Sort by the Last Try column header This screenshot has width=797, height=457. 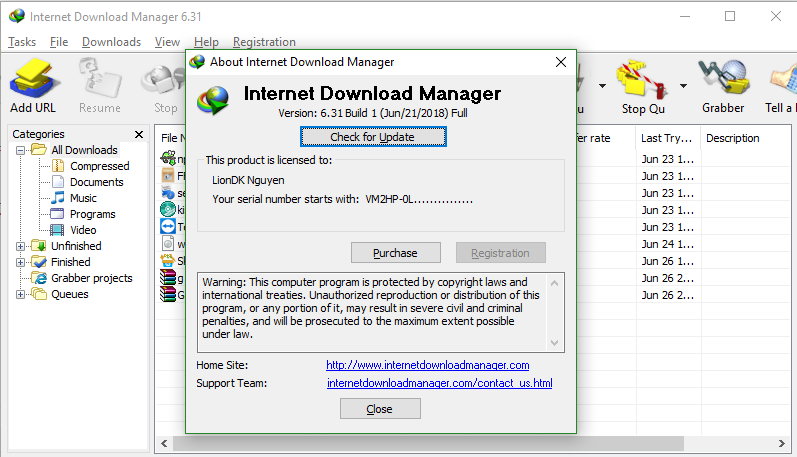coord(667,138)
